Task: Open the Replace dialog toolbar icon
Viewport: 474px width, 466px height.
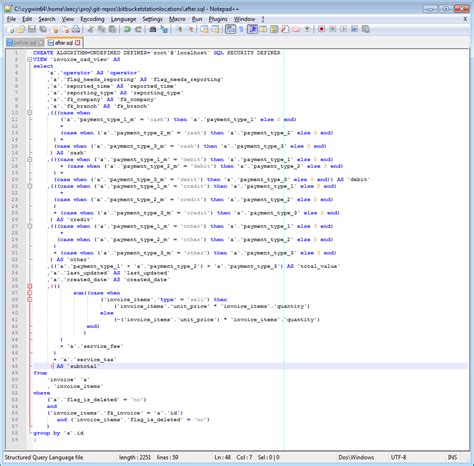Action: [164, 29]
